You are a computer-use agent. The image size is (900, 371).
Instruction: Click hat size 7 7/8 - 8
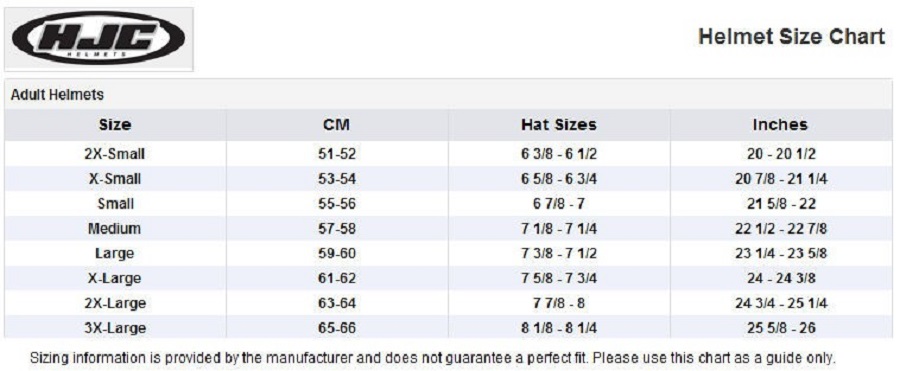[559, 303]
